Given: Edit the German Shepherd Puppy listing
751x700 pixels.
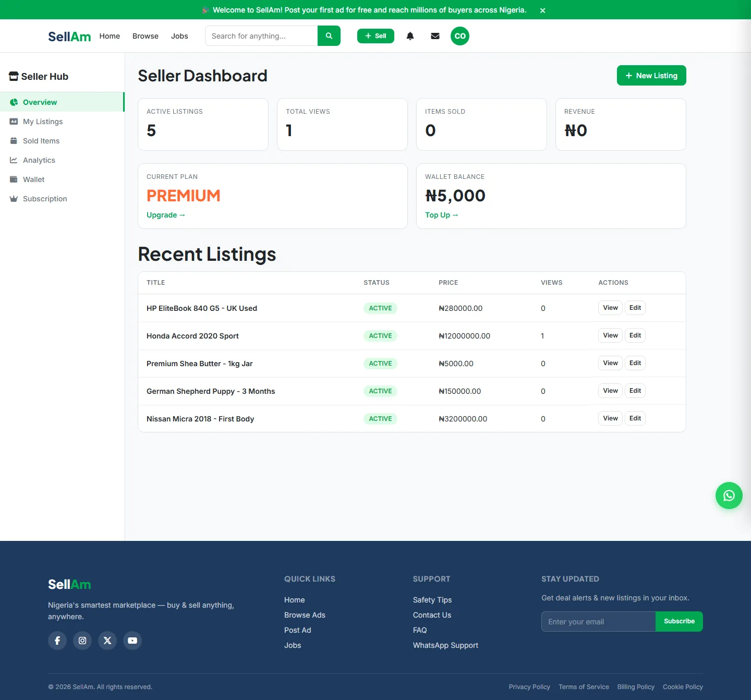Looking at the screenshot, I should [x=635, y=391].
